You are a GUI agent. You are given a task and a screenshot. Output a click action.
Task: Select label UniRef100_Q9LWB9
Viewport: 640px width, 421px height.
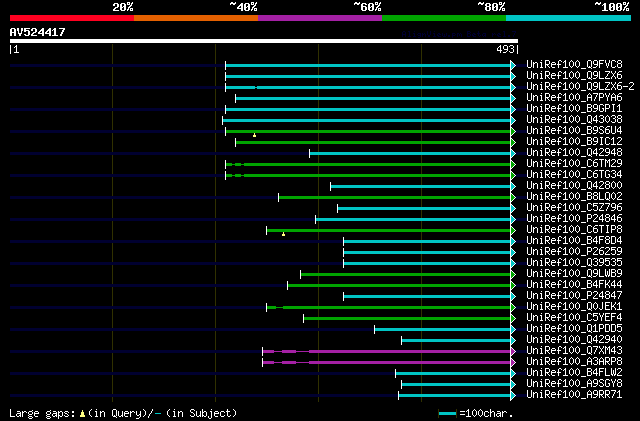574,274
